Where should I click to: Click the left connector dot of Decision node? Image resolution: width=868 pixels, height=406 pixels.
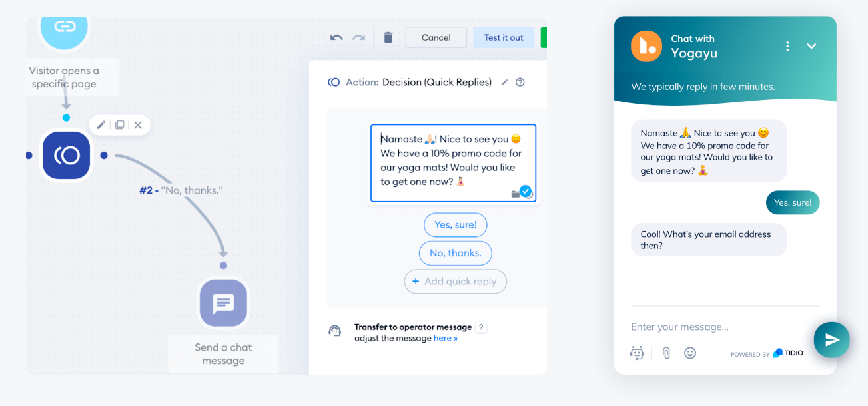[x=29, y=156]
